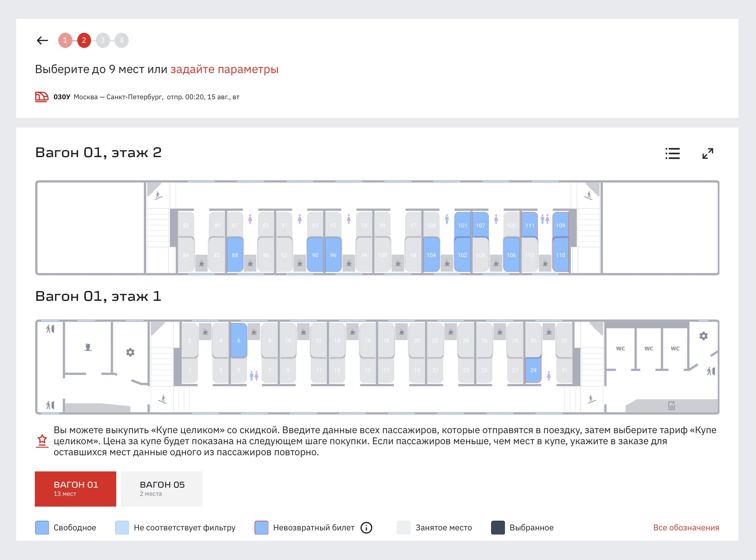Switch to ВАГОН 05 tab
This screenshot has width=756, height=560.
162,489
